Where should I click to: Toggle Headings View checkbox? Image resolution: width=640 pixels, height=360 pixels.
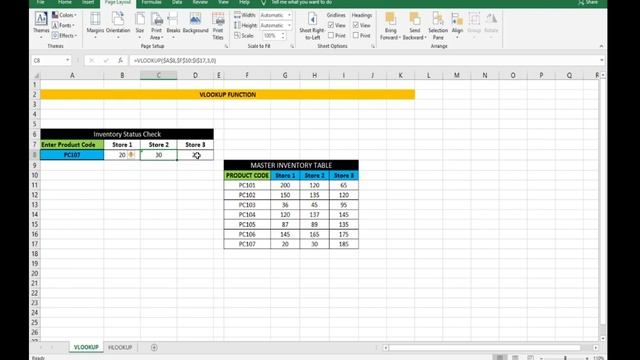356,25
